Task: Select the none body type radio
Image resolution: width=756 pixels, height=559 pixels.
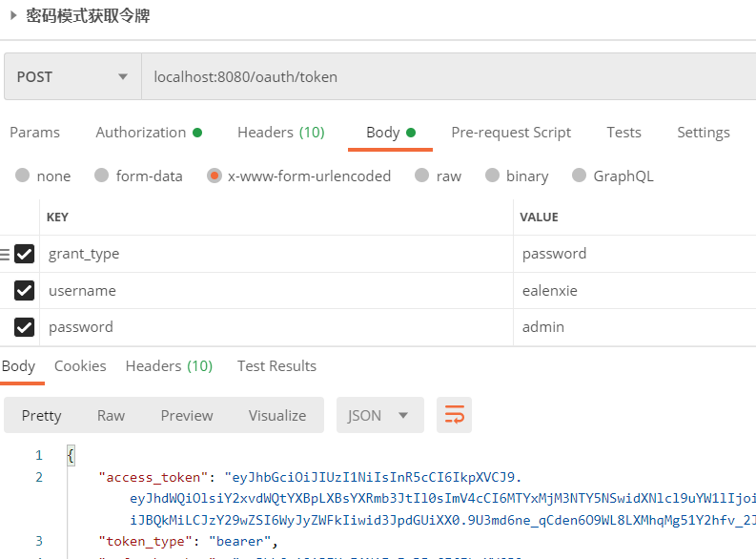Action: point(22,176)
